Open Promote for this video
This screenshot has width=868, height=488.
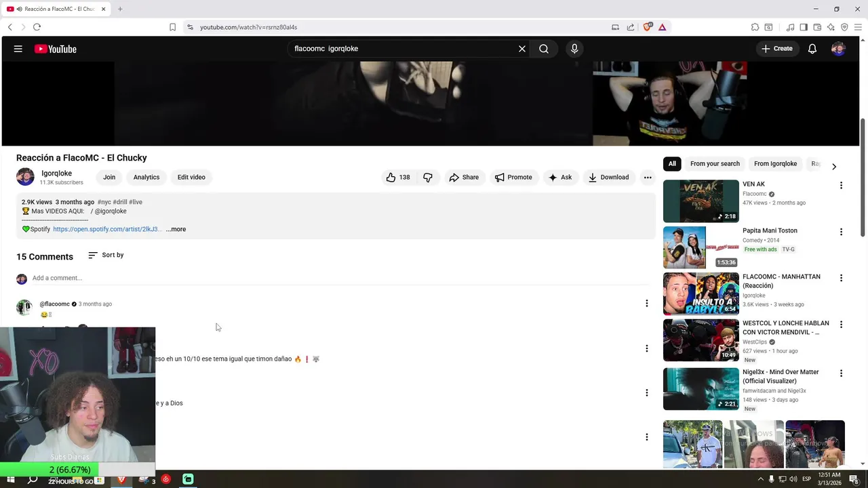[513, 178]
